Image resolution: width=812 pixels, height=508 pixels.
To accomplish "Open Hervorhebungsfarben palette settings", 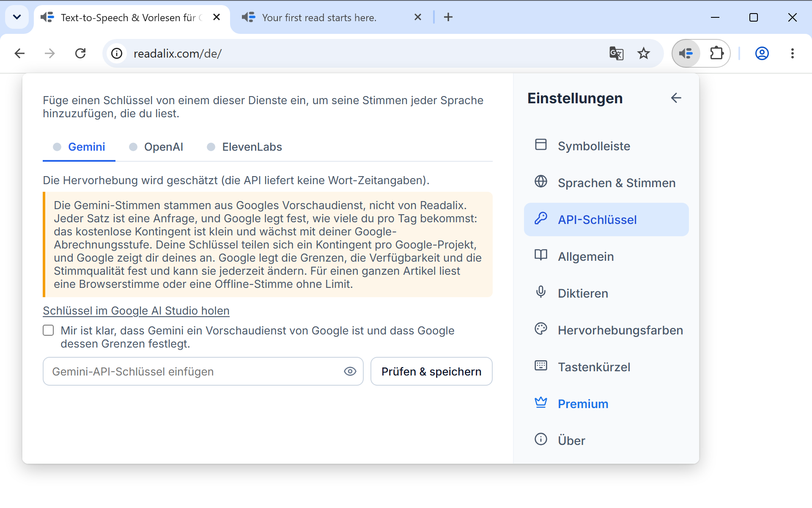I will (606, 330).
